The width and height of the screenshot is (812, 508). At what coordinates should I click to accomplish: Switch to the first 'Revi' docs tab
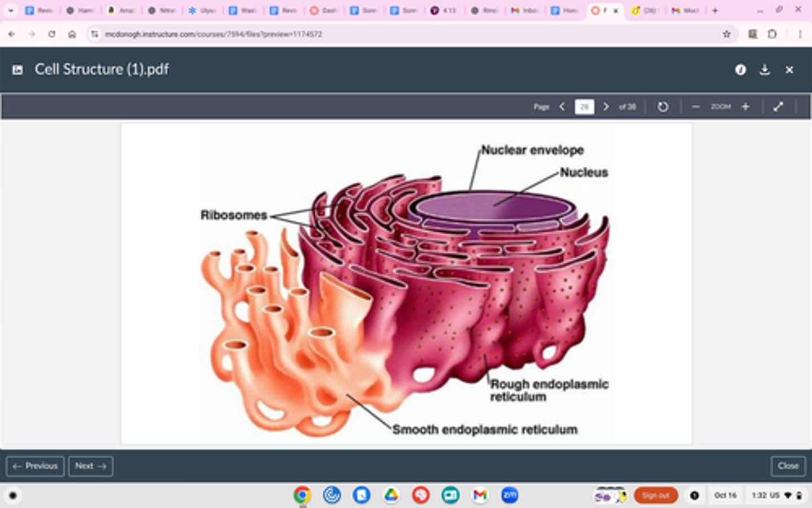tap(39, 10)
